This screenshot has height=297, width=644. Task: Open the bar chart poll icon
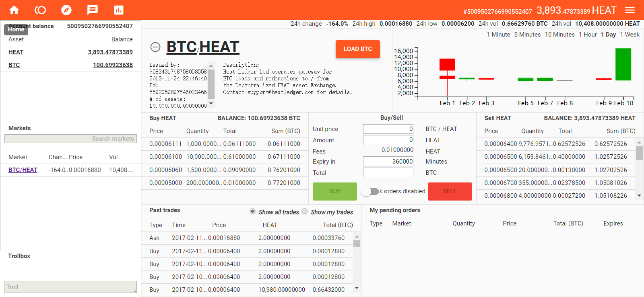(x=119, y=10)
